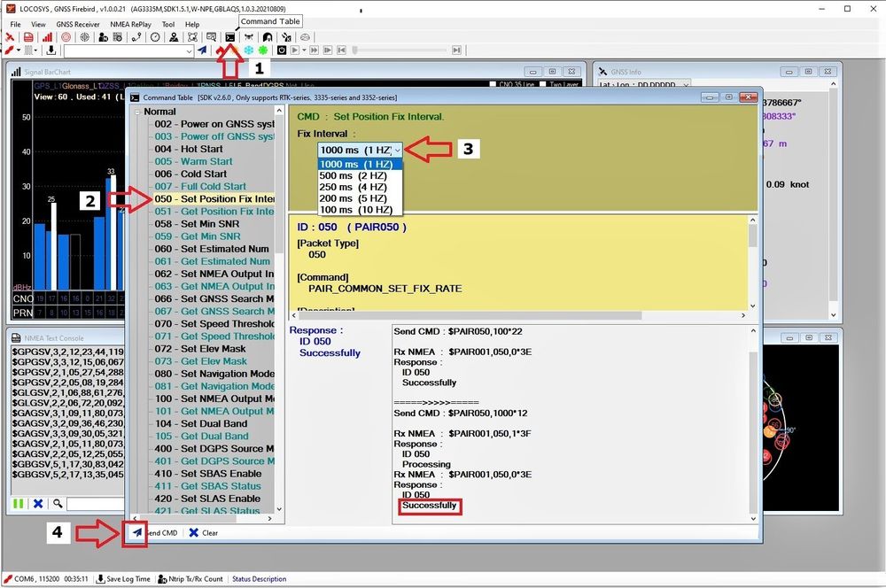This screenshot has height=588, width=886.
Task: Click the clock icon in the toolbar
Action: click(155, 37)
